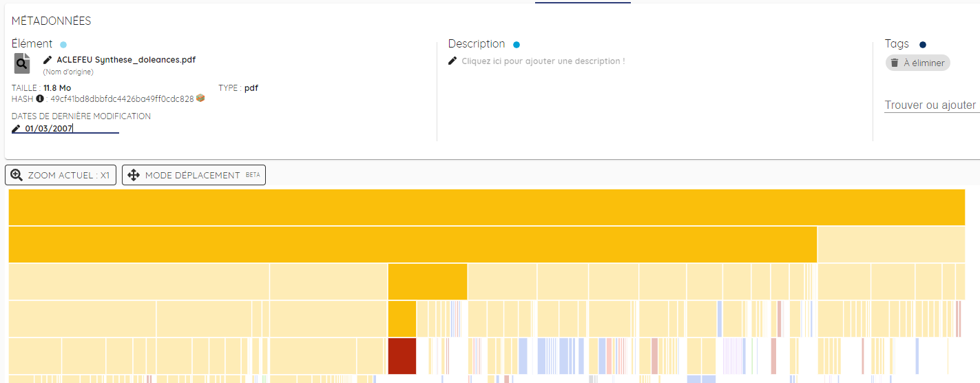Click the pdf type value

pyautogui.click(x=251, y=88)
